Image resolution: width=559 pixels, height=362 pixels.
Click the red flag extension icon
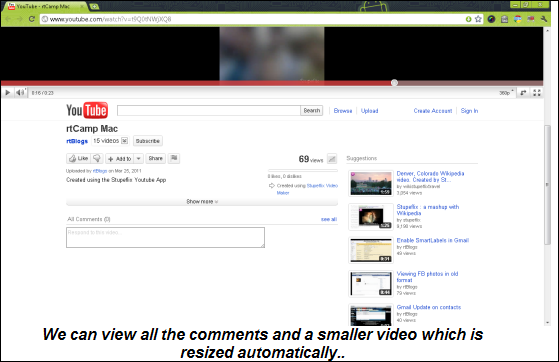pos(531,19)
